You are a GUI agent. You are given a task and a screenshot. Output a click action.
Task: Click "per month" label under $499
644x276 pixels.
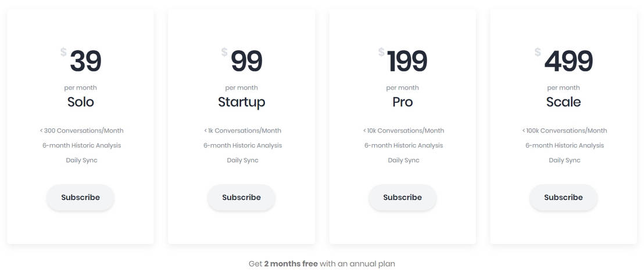563,88
